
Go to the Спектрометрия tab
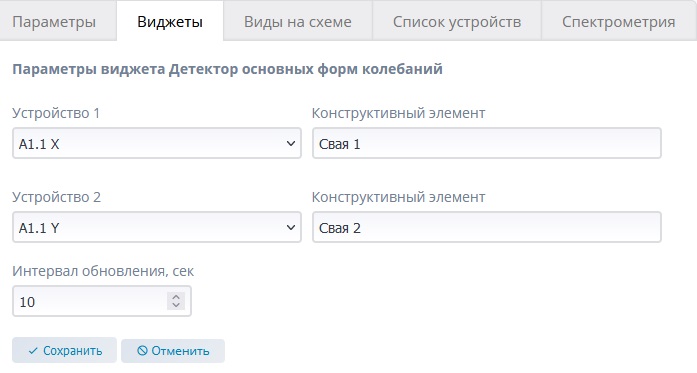[618, 22]
